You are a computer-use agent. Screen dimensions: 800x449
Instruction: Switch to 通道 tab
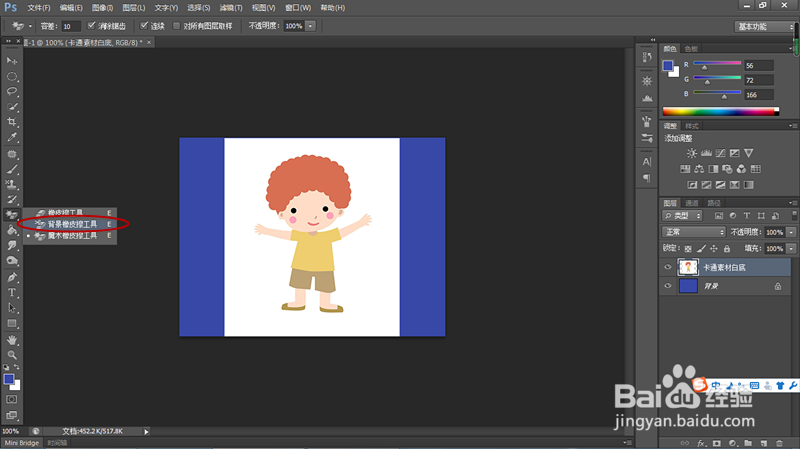pyautogui.click(x=692, y=203)
